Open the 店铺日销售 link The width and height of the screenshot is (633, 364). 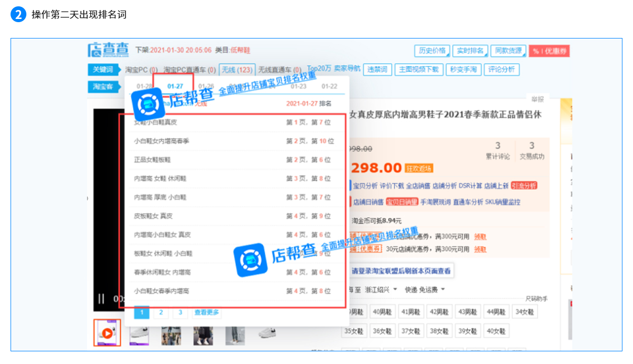pos(368,202)
